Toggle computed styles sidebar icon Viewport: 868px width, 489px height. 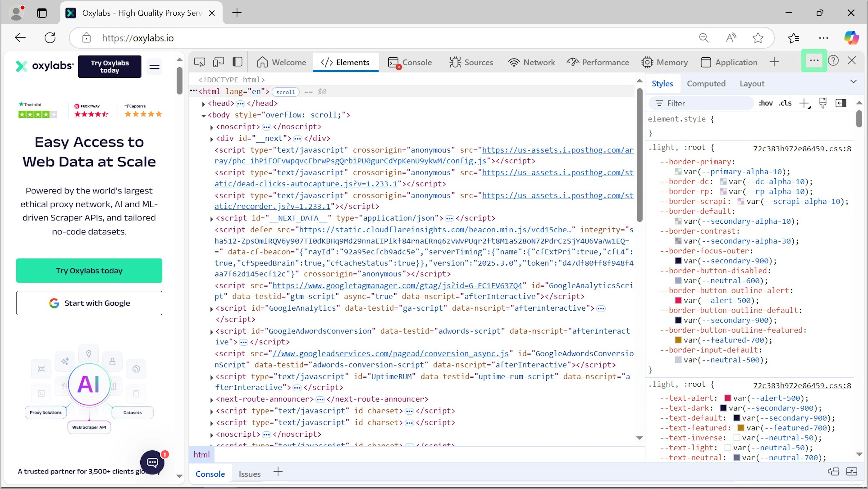coord(841,103)
